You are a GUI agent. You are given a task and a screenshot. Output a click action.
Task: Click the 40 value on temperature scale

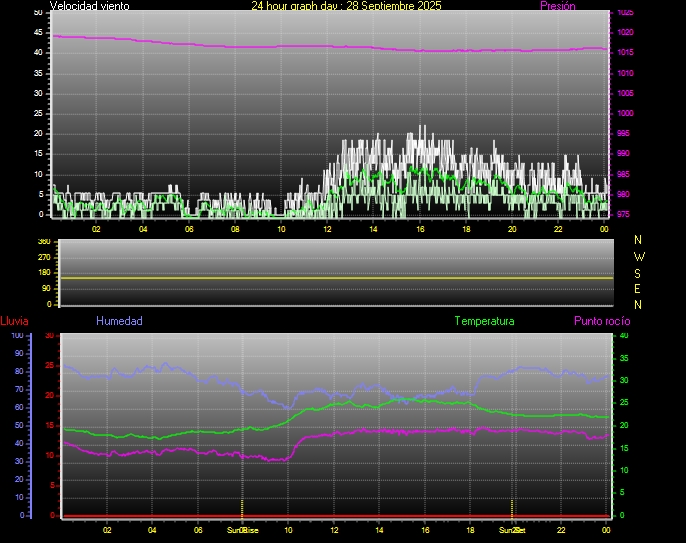tap(624, 336)
